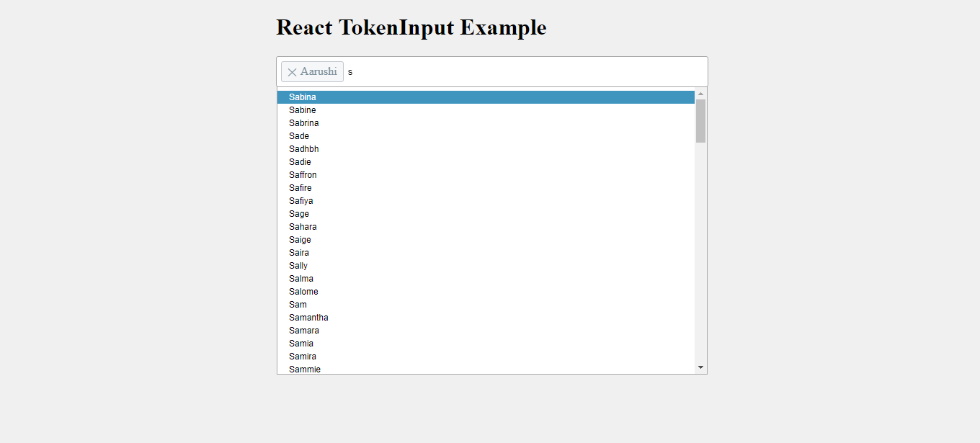Click the scrollbar down arrow
This screenshot has width=980, height=443.
[700, 368]
